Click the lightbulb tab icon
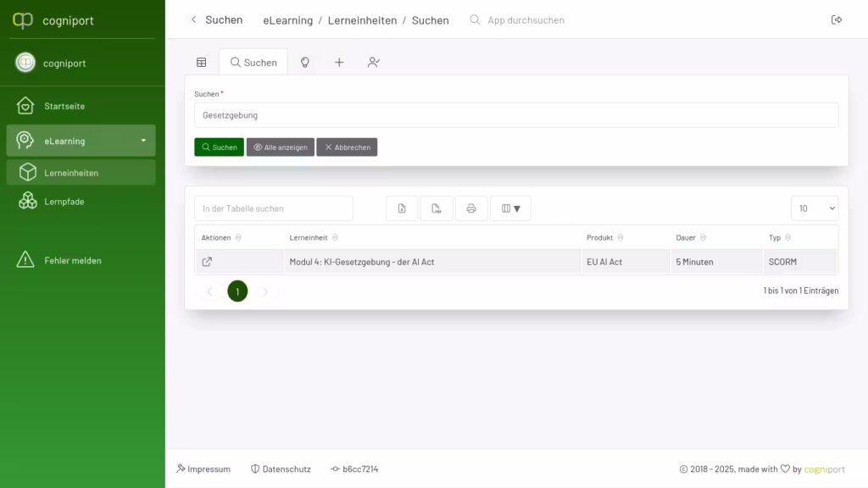Image resolution: width=868 pixels, height=488 pixels. (x=305, y=63)
